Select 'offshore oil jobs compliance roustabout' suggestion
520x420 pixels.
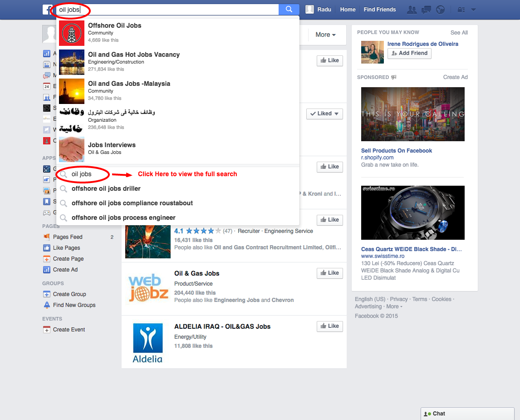tap(178, 203)
